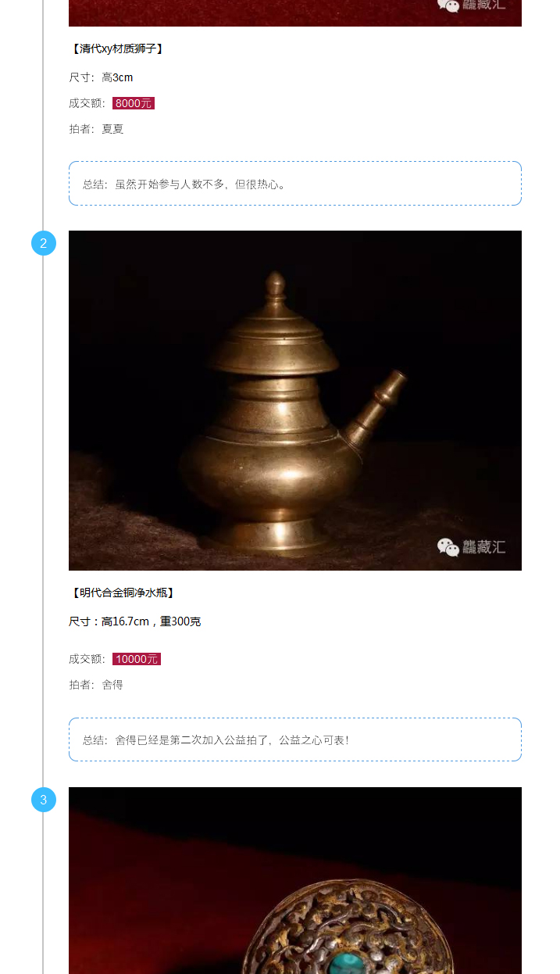Click the 高16.7cm 重300克 size line
The width and height of the screenshot is (560, 974).
(135, 621)
